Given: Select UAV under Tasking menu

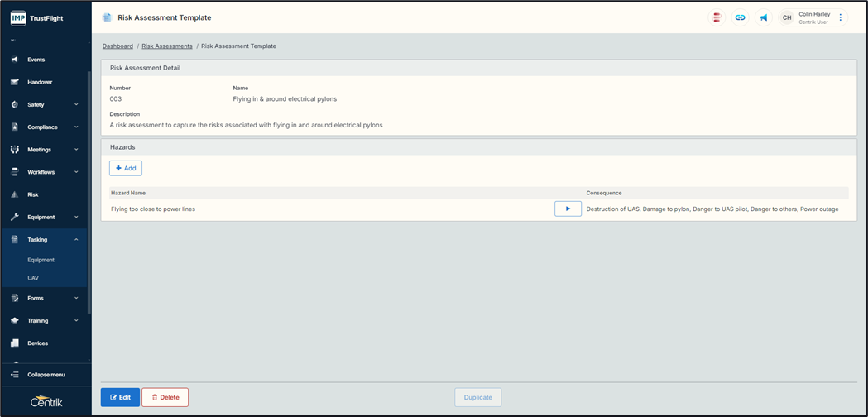Looking at the screenshot, I should click(x=33, y=278).
